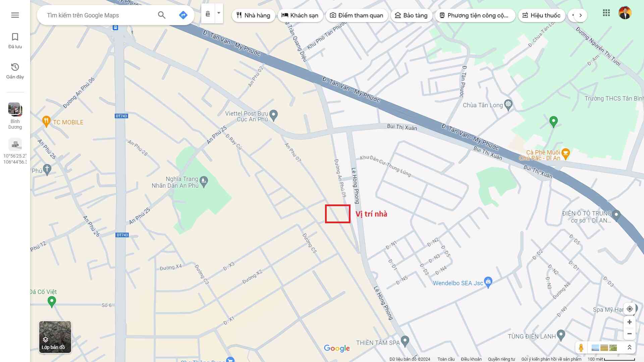Click the search magnifier icon
The width and height of the screenshot is (644, 362).
click(x=162, y=15)
